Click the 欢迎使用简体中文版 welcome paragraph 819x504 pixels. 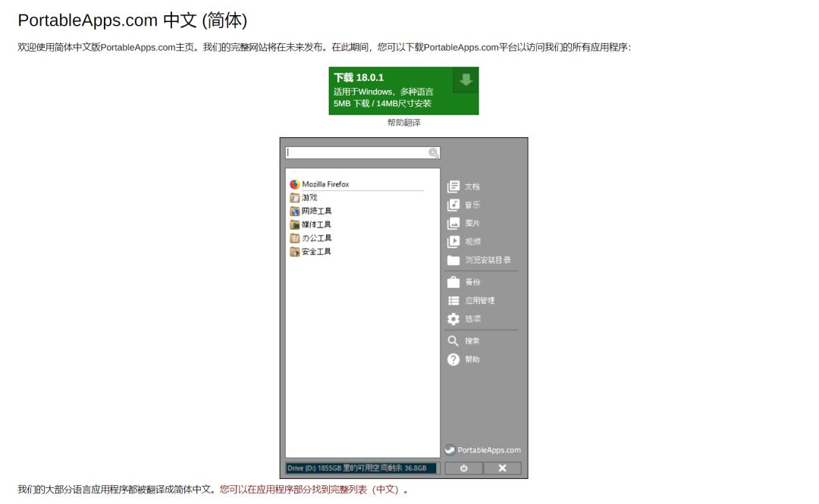pos(325,47)
